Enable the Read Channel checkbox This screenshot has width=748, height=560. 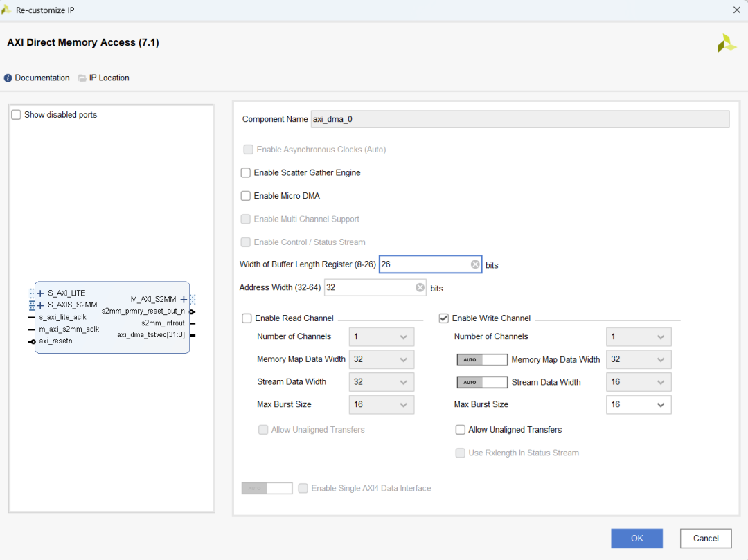[x=247, y=318]
